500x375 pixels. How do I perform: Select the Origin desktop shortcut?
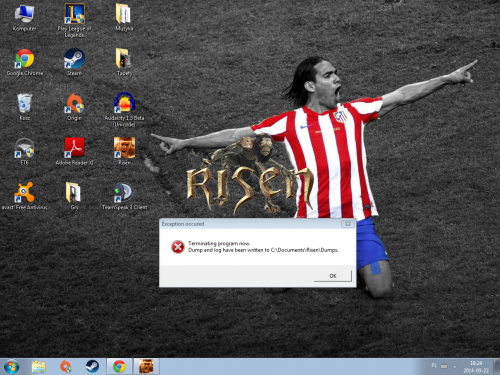pyautogui.click(x=74, y=107)
